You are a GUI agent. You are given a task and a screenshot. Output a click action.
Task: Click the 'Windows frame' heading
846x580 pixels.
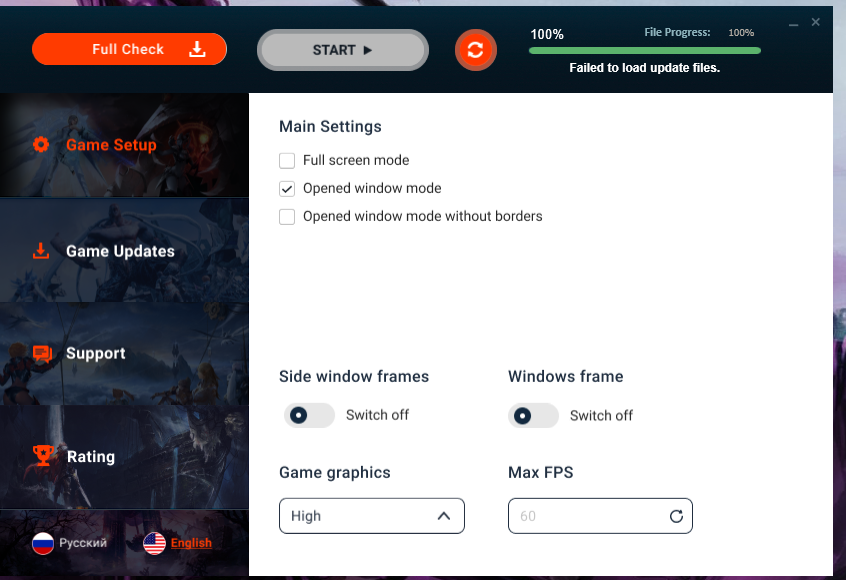pyautogui.click(x=565, y=376)
